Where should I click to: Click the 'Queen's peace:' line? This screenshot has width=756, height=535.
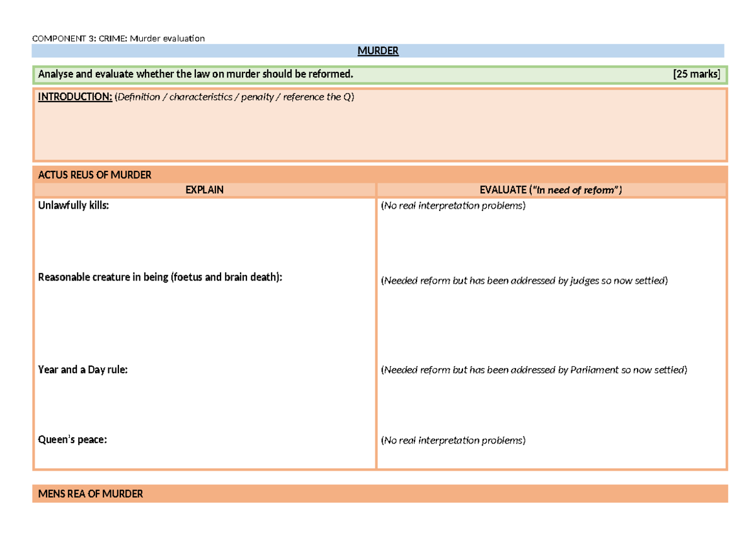(x=72, y=440)
